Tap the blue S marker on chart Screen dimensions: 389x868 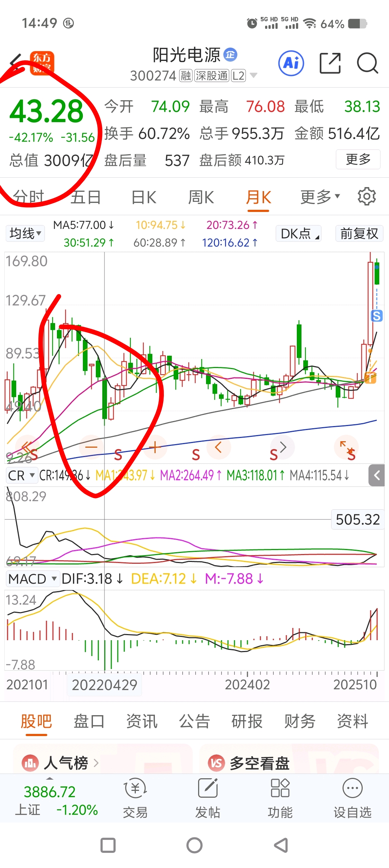(x=377, y=316)
